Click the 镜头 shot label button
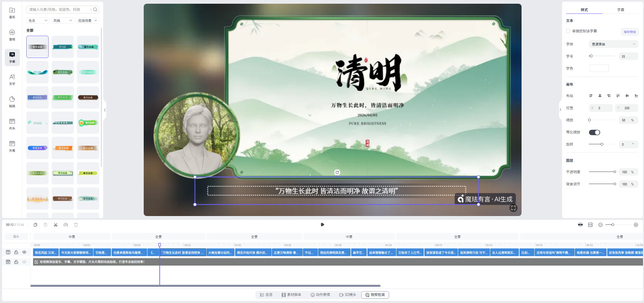The width and height of the screenshot is (644, 303). [x=16, y=237]
